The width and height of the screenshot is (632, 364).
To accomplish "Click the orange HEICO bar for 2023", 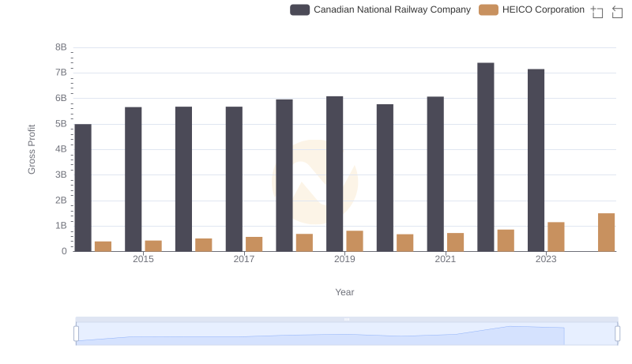I will [556, 237].
